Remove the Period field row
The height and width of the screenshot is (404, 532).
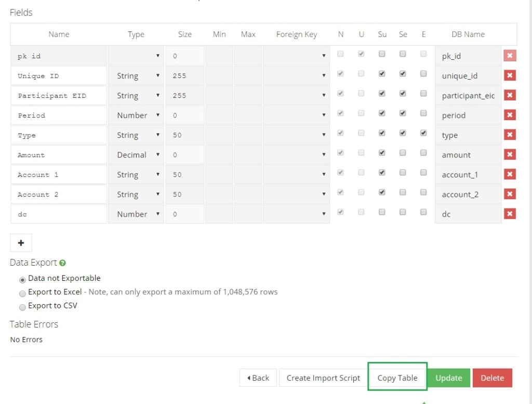[510, 115]
